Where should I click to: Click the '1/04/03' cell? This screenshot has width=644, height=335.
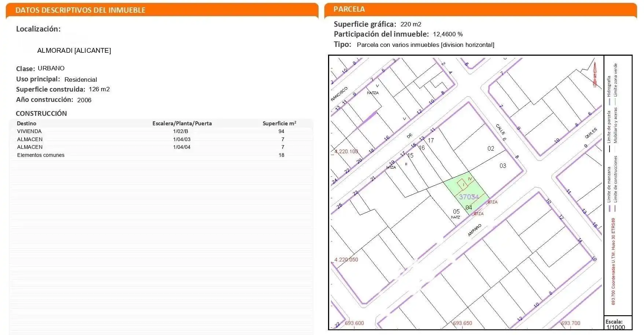182,139
